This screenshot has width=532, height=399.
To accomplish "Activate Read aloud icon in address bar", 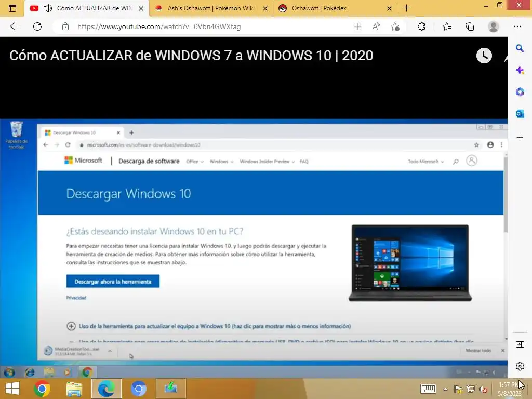I will tap(376, 26).
